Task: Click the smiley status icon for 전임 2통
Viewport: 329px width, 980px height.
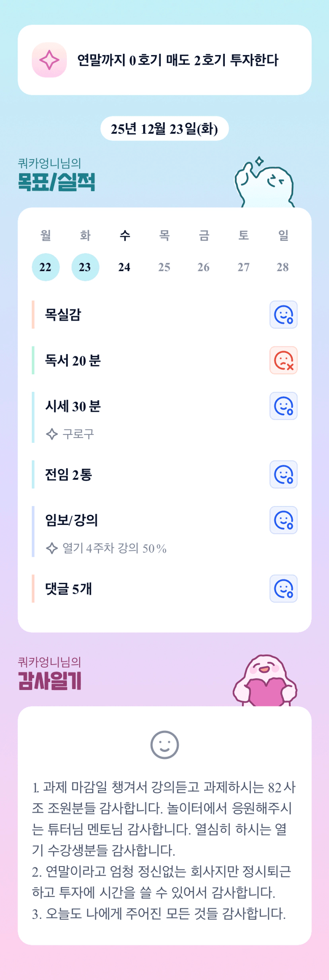Action: tap(283, 475)
